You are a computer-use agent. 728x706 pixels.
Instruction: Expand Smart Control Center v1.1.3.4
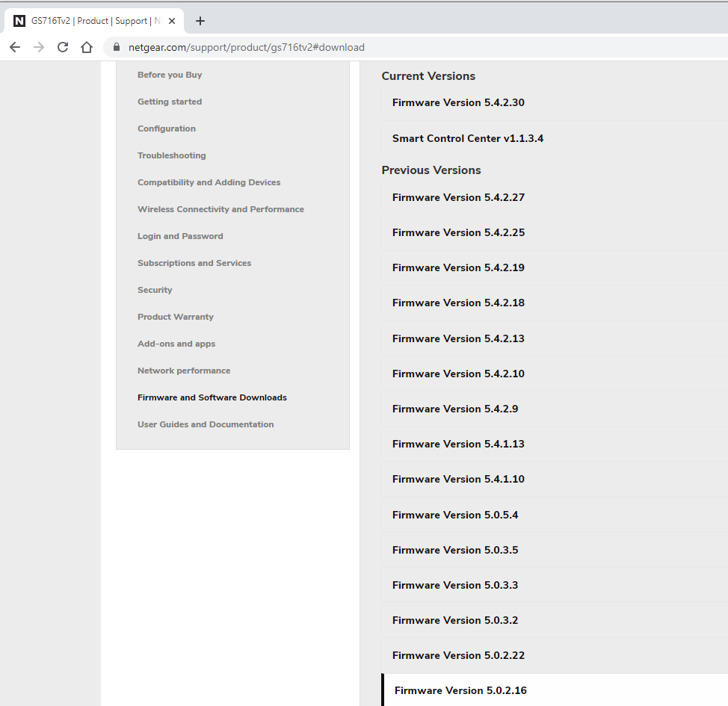click(467, 139)
